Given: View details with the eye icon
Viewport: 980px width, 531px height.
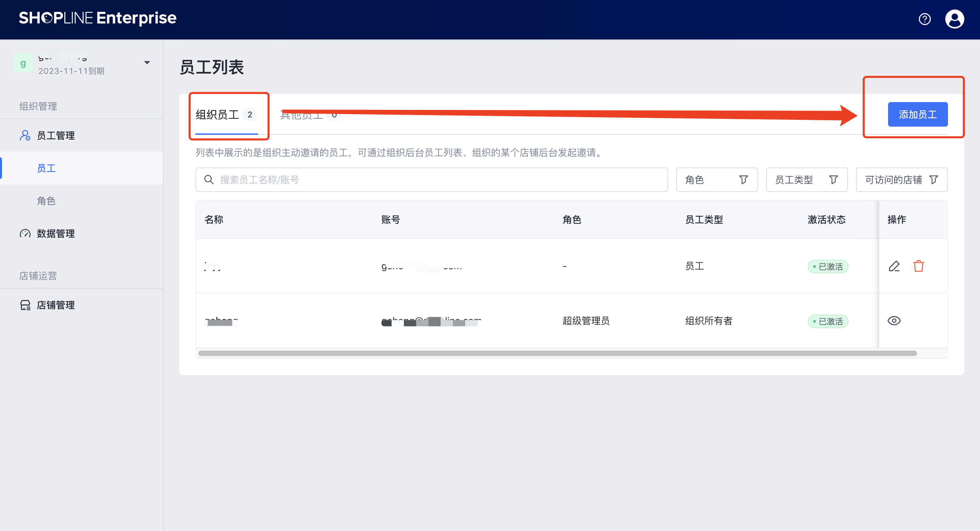Looking at the screenshot, I should tap(894, 321).
